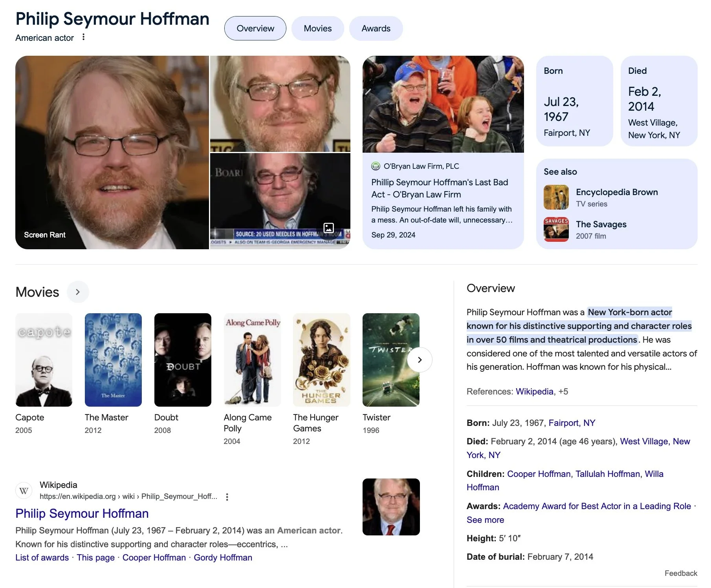Switch to the Movies tab

318,28
